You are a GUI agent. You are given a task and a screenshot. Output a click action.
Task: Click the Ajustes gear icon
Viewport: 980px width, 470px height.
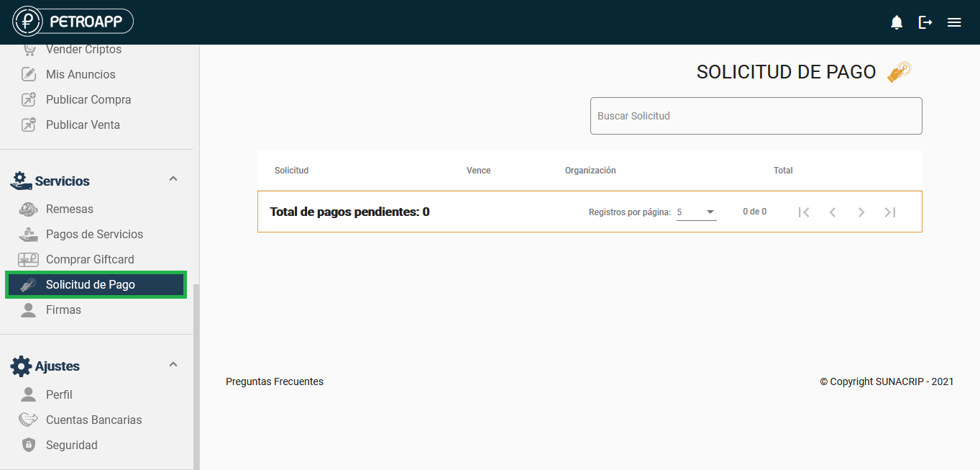pyautogui.click(x=21, y=366)
